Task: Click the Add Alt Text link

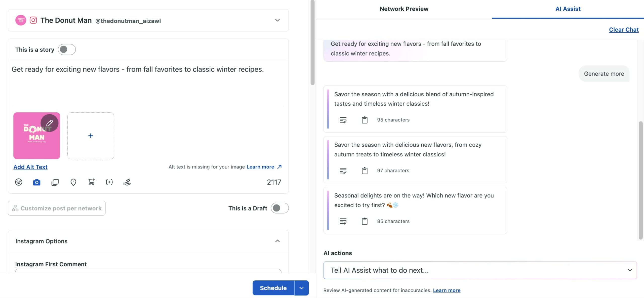Action: coord(30,167)
